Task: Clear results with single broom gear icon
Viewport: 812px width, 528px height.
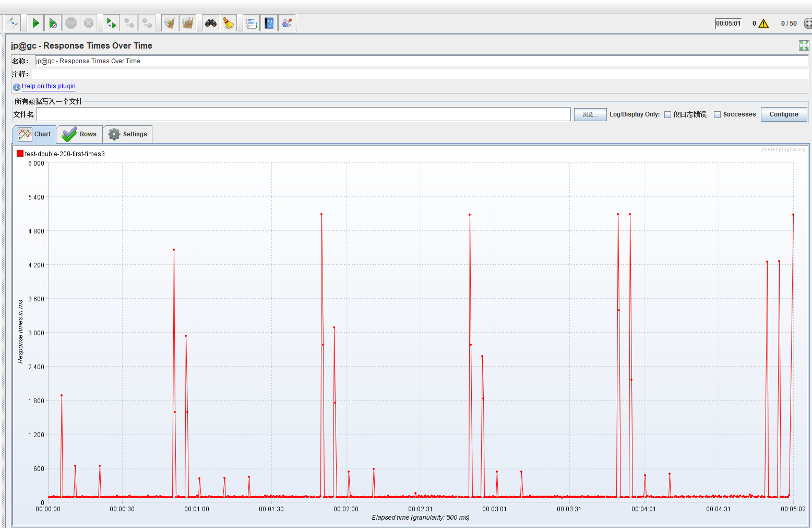Action: point(170,23)
